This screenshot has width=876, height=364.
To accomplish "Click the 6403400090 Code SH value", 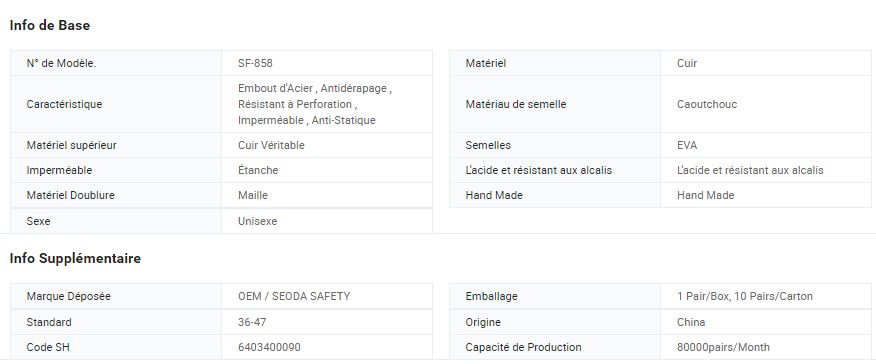I will (269, 347).
